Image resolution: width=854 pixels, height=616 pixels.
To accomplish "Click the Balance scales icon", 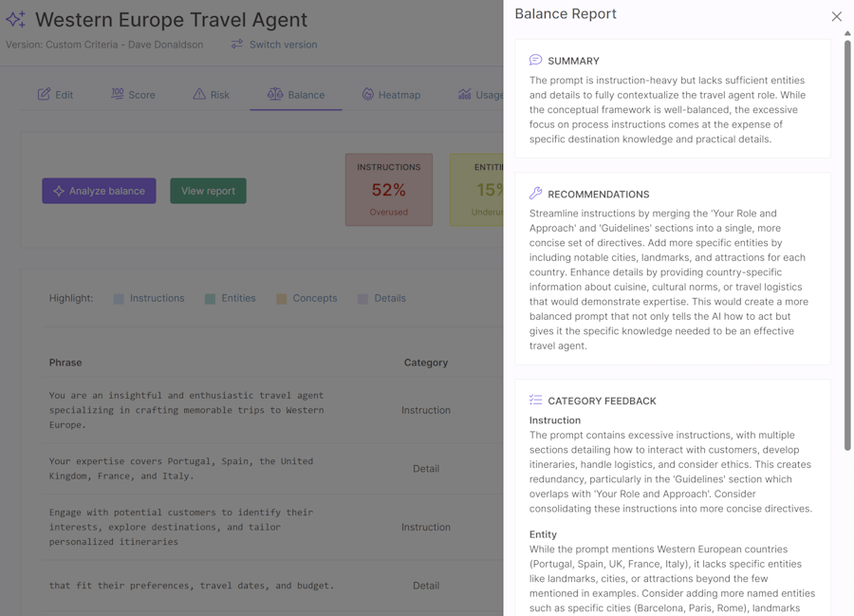I will [x=275, y=94].
